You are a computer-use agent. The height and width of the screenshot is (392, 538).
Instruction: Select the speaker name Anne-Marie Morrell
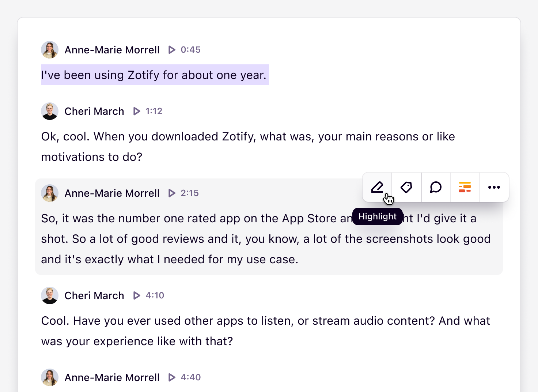[112, 50]
